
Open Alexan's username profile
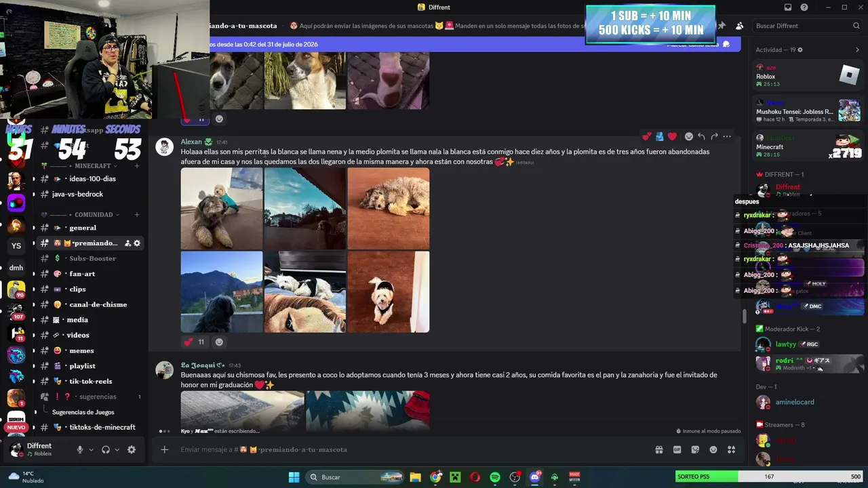pyautogui.click(x=191, y=142)
